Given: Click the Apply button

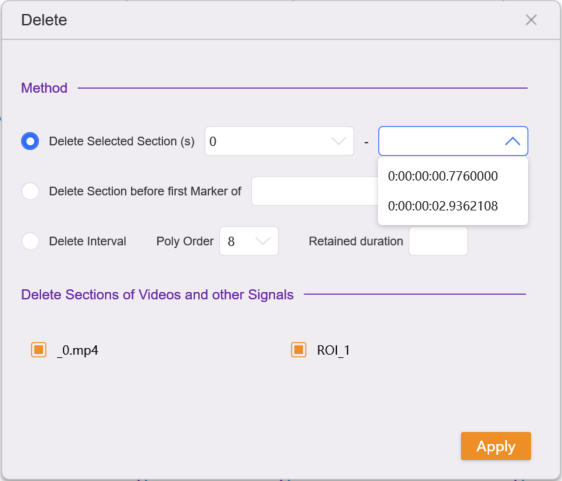Looking at the screenshot, I should click(x=496, y=446).
